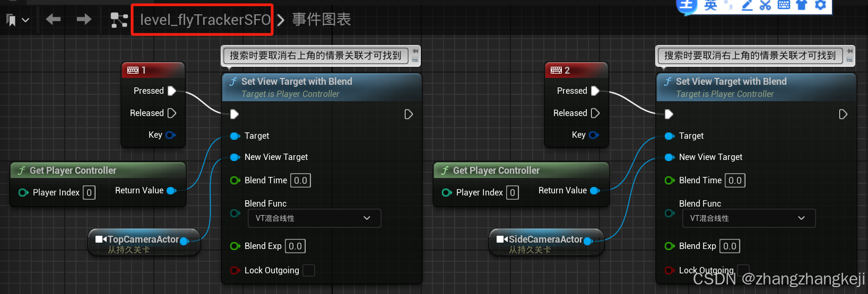This screenshot has width=868, height=294.
Task: Click New View Target pin fed by TopCameraActor
Action: [235, 157]
